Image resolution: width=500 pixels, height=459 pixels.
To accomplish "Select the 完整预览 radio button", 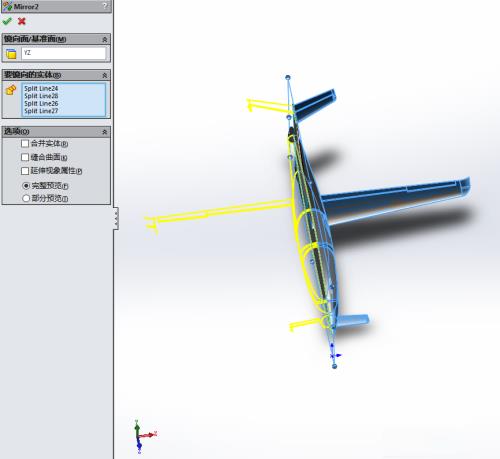I will (x=26, y=186).
